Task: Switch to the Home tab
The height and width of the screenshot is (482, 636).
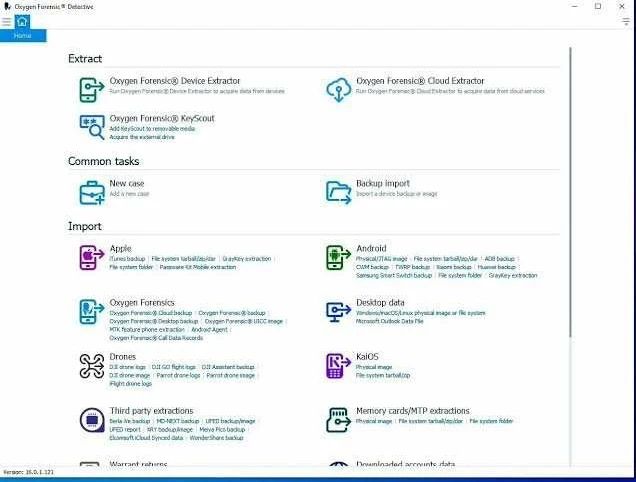Action: 23,28
